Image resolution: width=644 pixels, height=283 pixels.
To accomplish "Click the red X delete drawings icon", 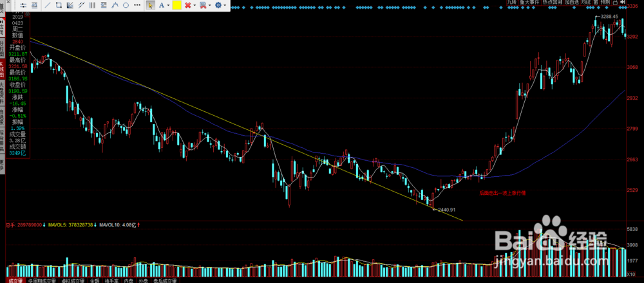I will point(187,5).
